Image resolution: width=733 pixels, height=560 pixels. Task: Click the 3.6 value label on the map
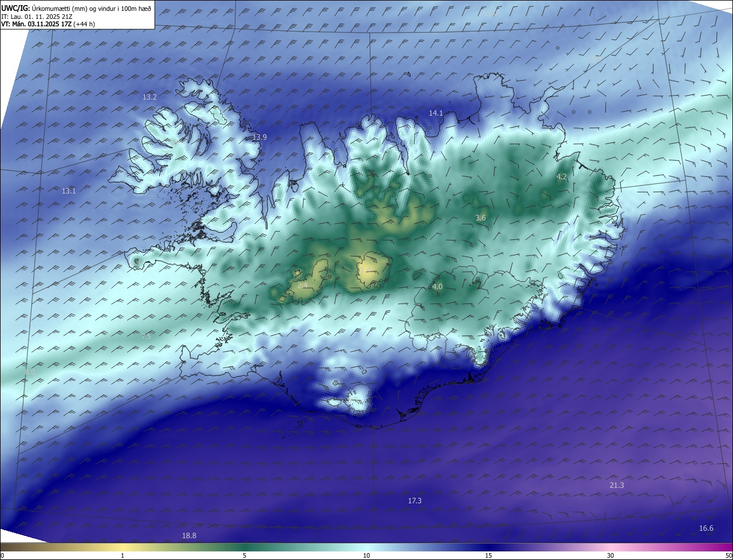click(480, 218)
